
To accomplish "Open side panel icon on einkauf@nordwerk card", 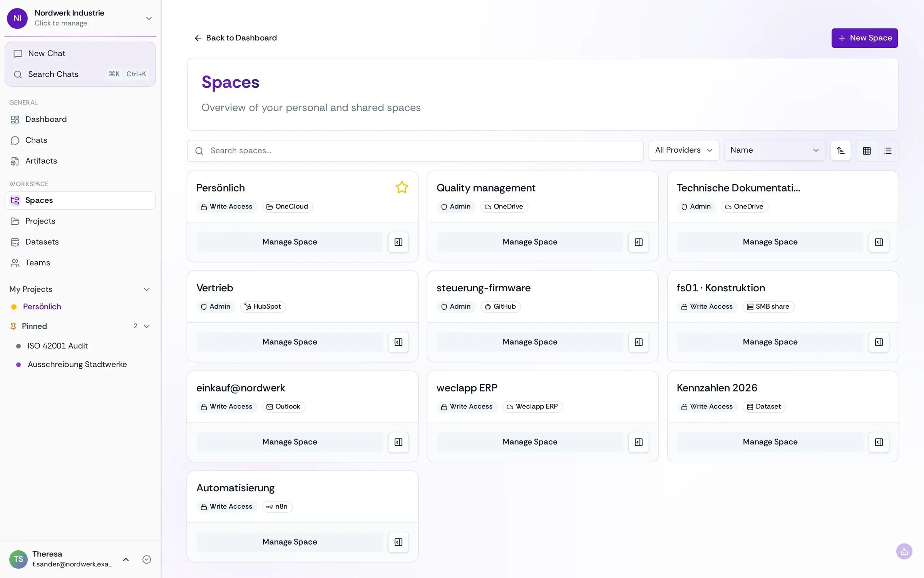I will 398,442.
